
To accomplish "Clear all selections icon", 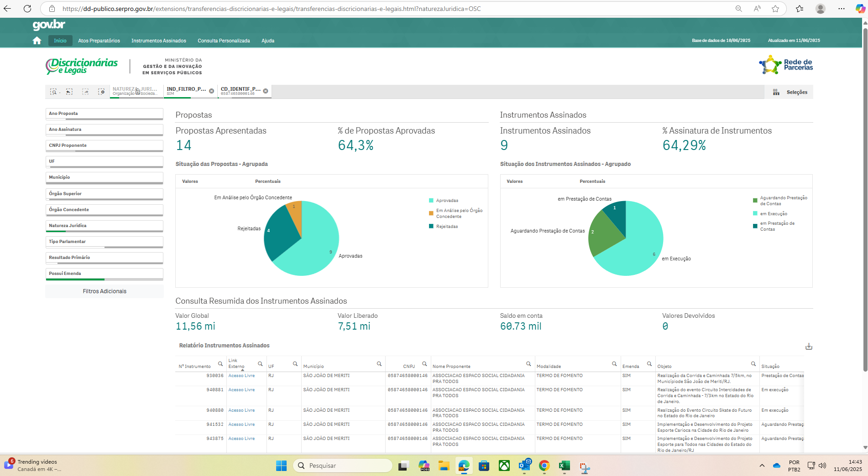I will [101, 92].
